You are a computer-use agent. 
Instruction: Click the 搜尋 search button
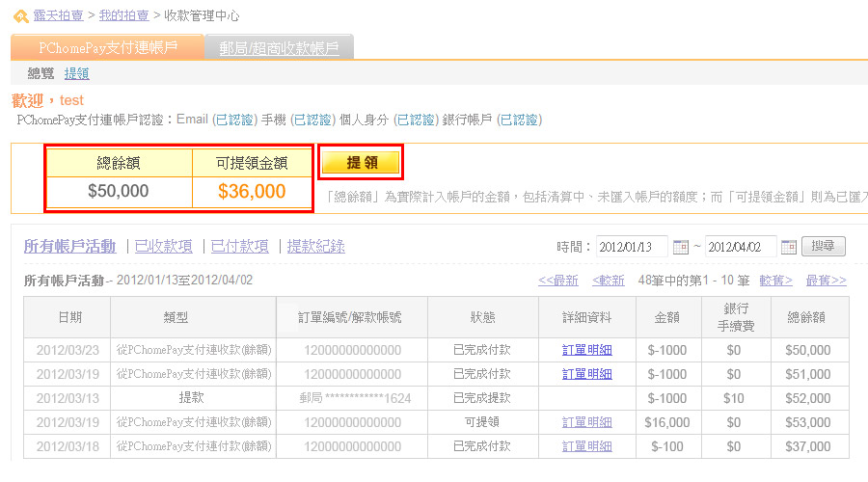click(x=824, y=246)
